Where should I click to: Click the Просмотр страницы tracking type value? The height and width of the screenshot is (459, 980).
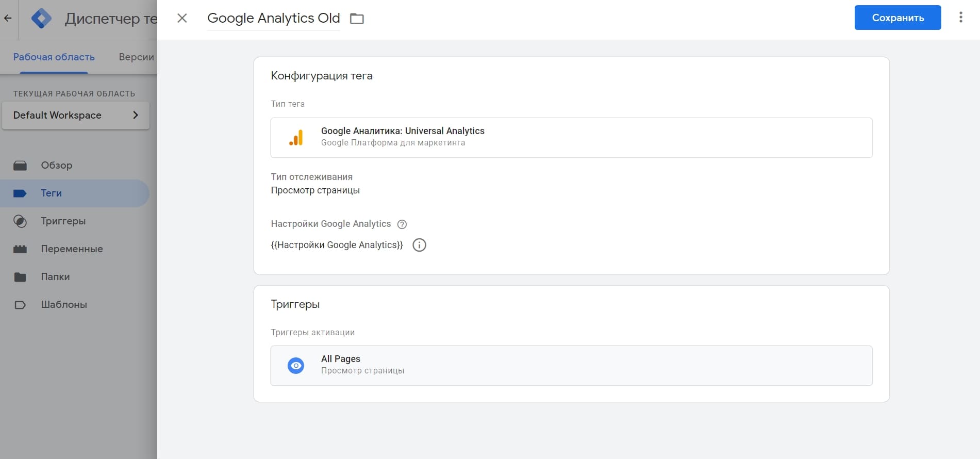pos(315,190)
